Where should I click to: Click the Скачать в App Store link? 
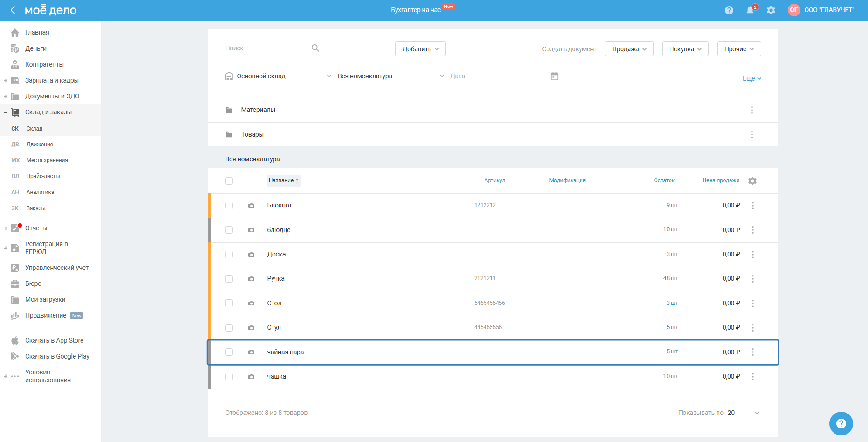point(55,341)
